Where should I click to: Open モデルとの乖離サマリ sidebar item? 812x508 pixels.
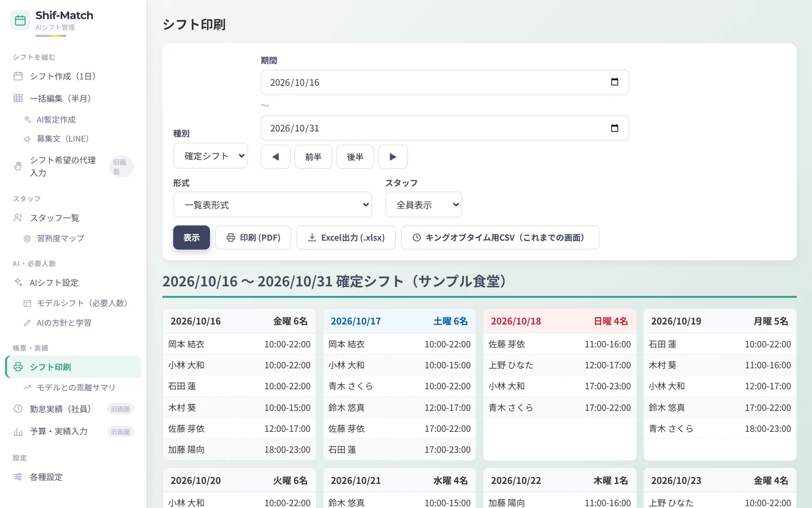click(x=73, y=388)
